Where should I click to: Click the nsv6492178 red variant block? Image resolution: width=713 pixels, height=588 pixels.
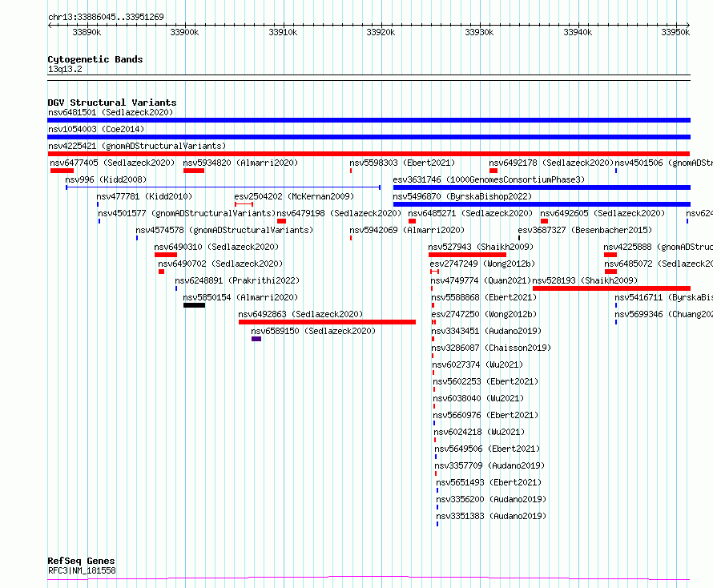point(493,171)
